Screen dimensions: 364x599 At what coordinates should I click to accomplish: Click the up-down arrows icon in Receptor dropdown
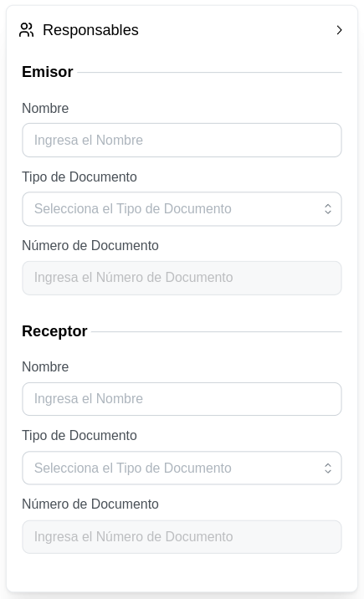[328, 468]
